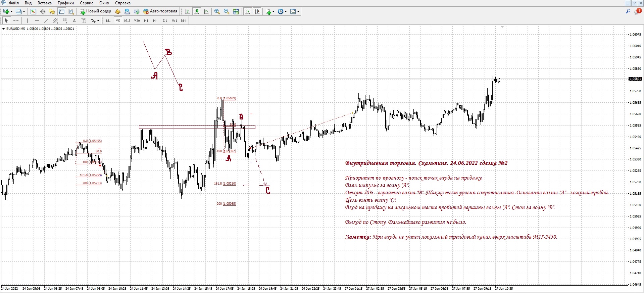The width and height of the screenshot is (644, 293).
Task: Open the Сервис menu
Action: [86, 3]
